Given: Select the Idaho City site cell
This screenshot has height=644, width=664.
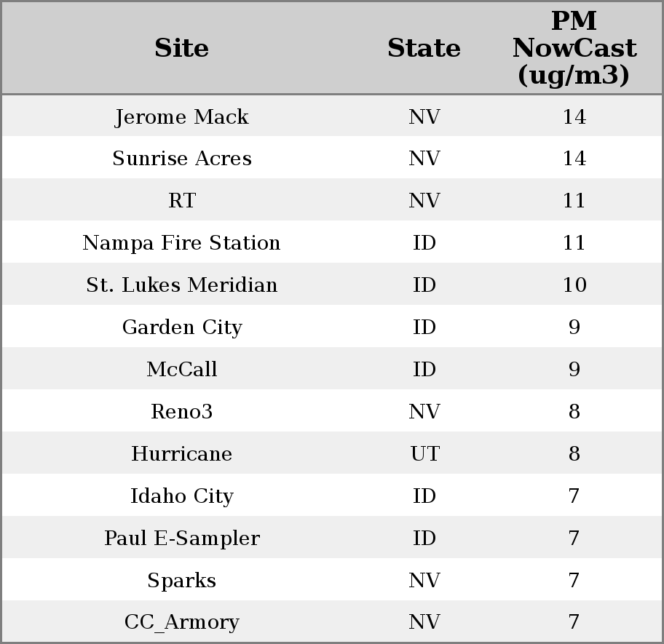Looking at the screenshot, I should [182, 496].
